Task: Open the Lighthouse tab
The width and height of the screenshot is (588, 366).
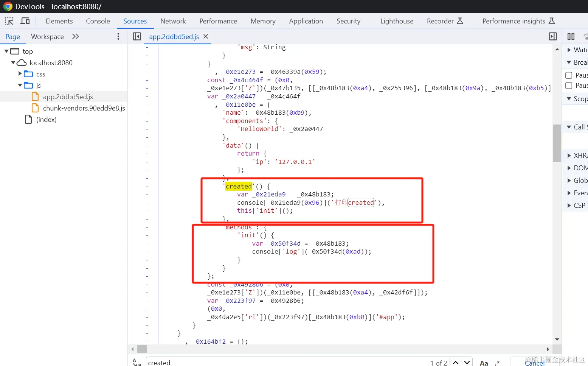Action: tap(397, 21)
